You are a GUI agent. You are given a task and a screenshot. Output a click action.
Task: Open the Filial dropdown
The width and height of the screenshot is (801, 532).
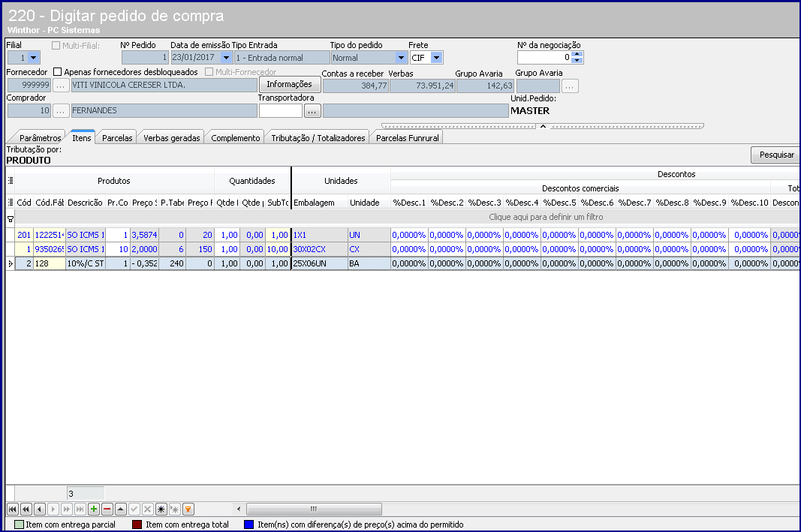34,58
